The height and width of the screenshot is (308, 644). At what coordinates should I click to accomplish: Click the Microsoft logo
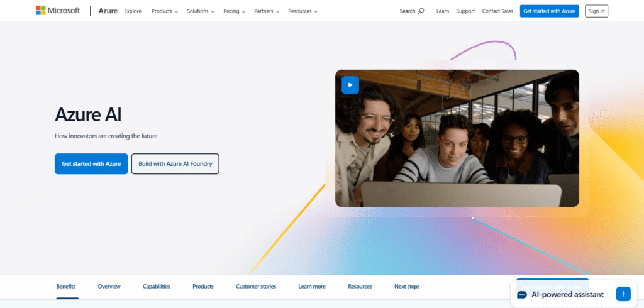pos(58,11)
